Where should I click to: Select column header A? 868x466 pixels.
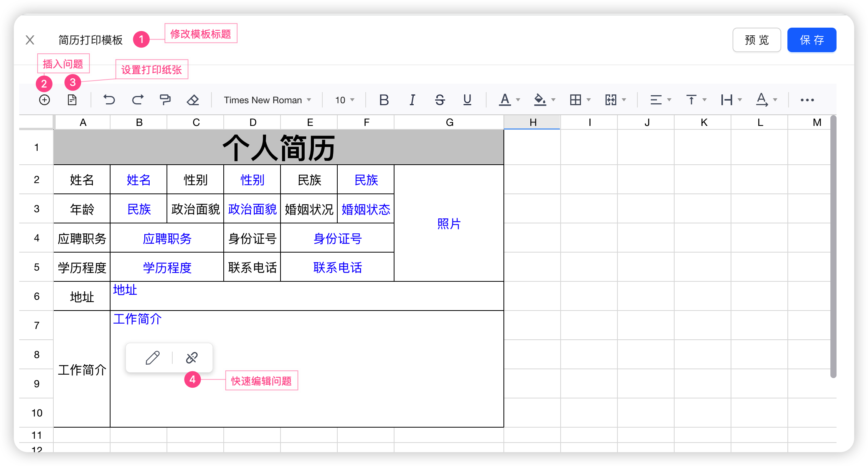click(82, 122)
